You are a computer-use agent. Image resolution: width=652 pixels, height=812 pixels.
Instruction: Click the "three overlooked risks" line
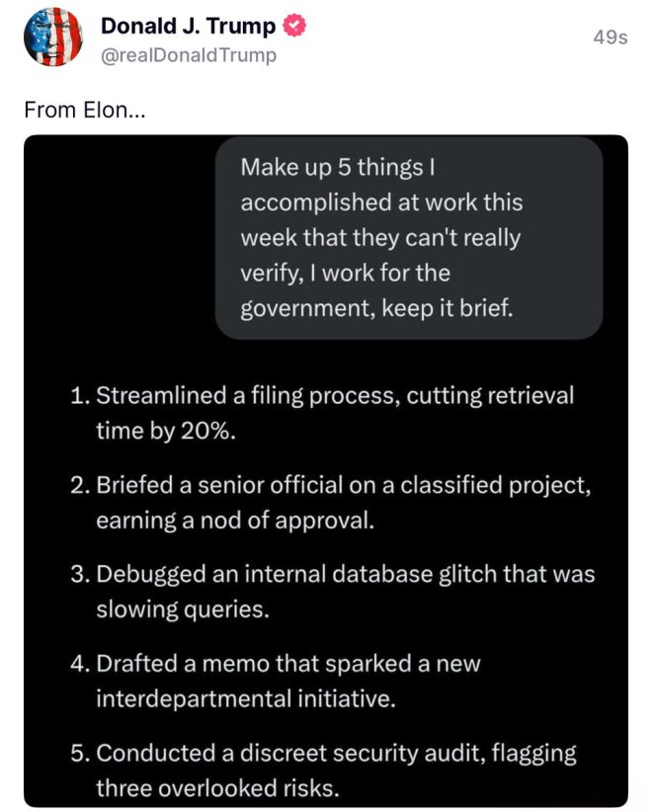tap(217, 788)
